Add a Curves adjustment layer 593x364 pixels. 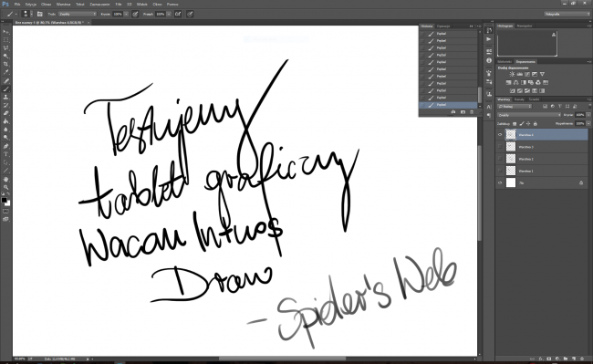click(x=527, y=74)
